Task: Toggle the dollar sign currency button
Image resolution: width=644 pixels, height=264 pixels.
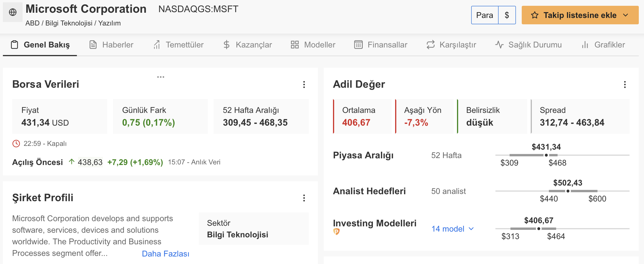Action: pos(507,15)
